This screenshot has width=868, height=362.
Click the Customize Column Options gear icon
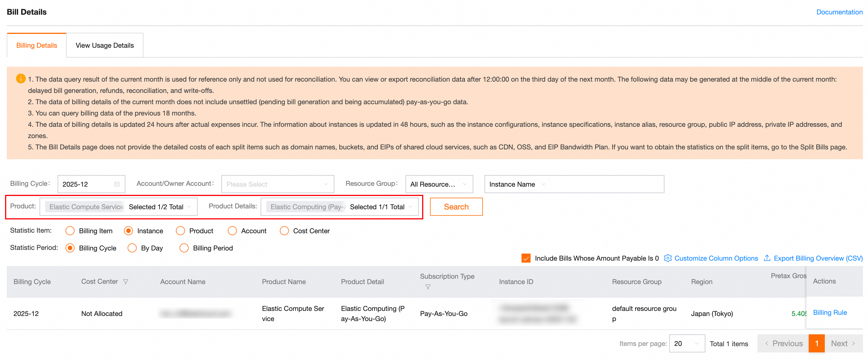(667, 258)
